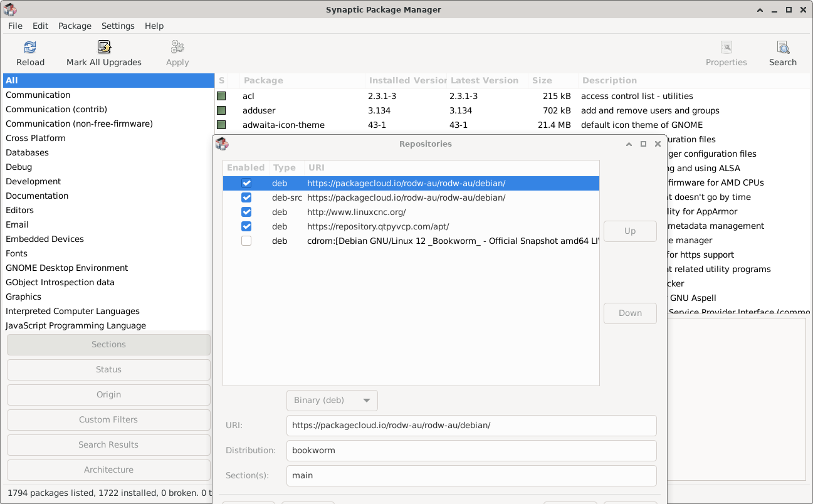The width and height of the screenshot is (813, 504).
Task: Select the Graphics section
Action: 108,297
